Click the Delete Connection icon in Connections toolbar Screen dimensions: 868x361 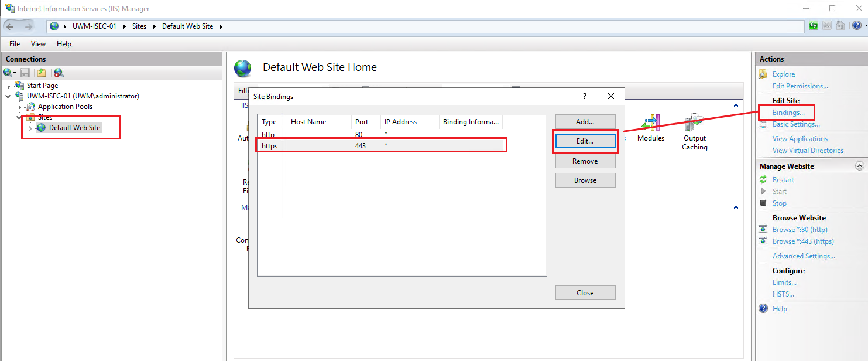coord(59,72)
